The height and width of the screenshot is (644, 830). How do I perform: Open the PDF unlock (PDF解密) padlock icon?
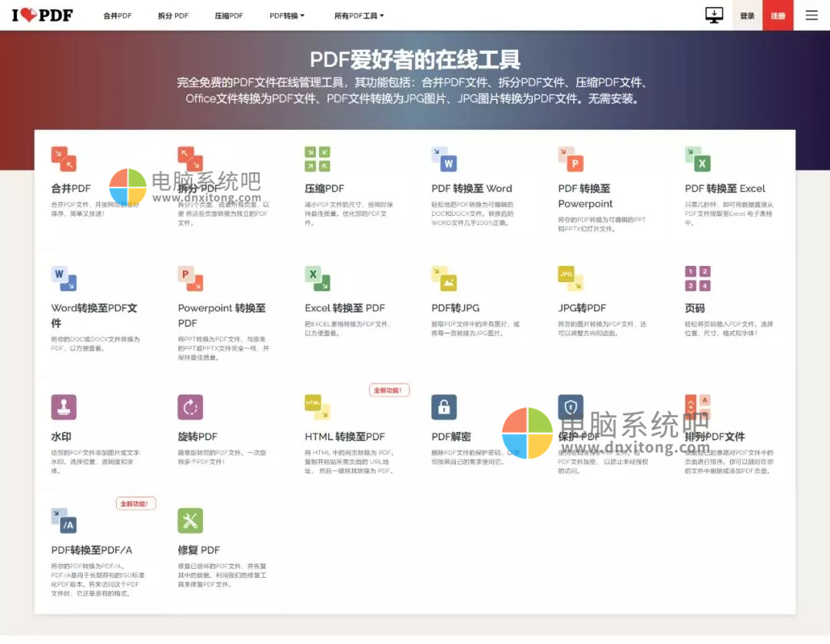point(444,407)
